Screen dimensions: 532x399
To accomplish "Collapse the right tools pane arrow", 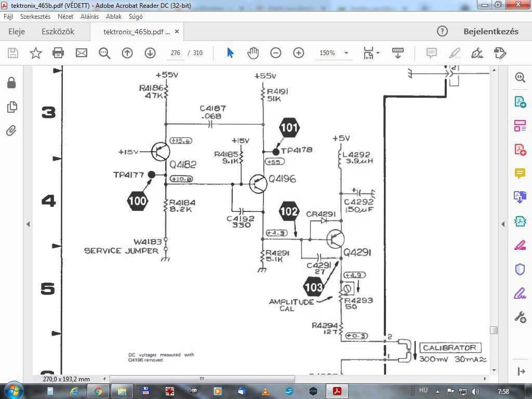I will tap(503, 224).
